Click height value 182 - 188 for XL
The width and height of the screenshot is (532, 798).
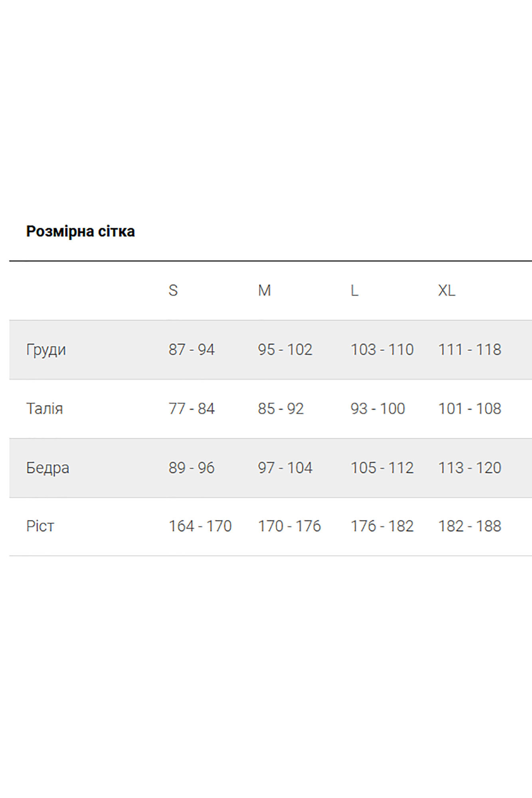[470, 526]
